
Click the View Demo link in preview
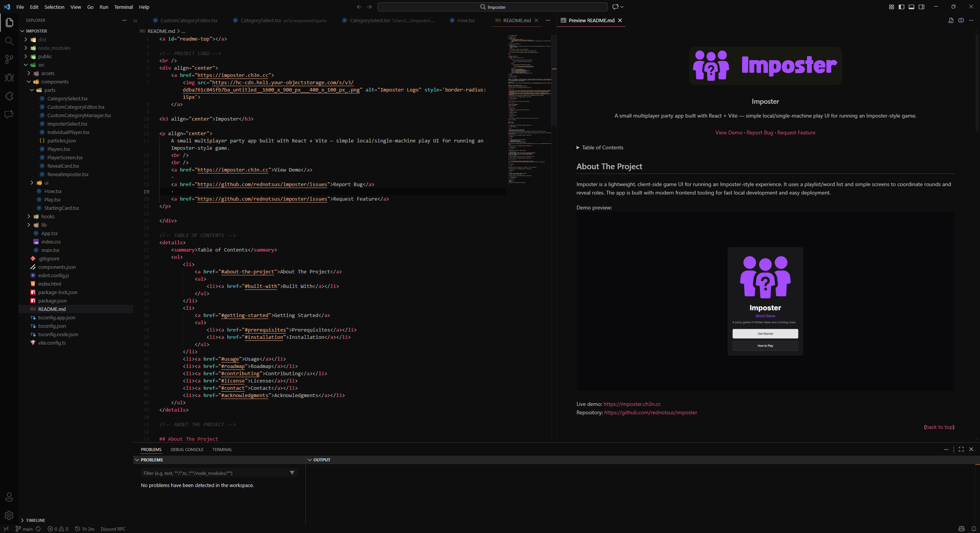[x=728, y=132]
